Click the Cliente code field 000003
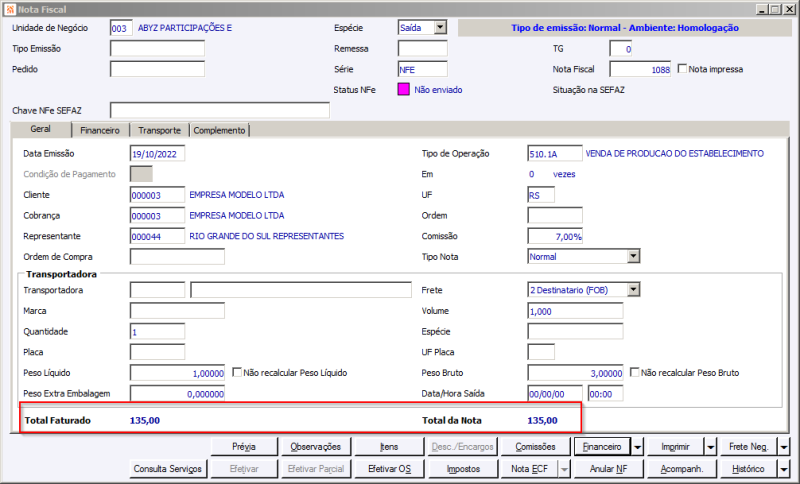This screenshot has height=484, width=800. tap(157, 195)
